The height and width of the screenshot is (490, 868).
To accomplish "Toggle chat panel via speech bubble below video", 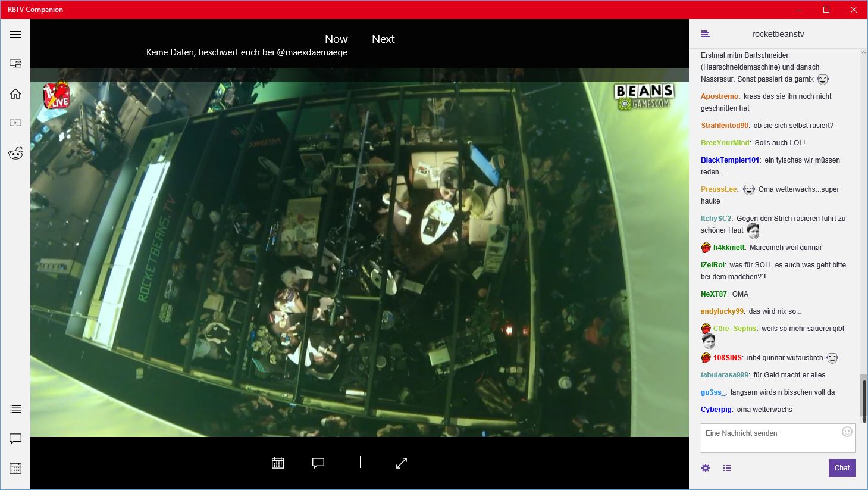I will [318, 463].
